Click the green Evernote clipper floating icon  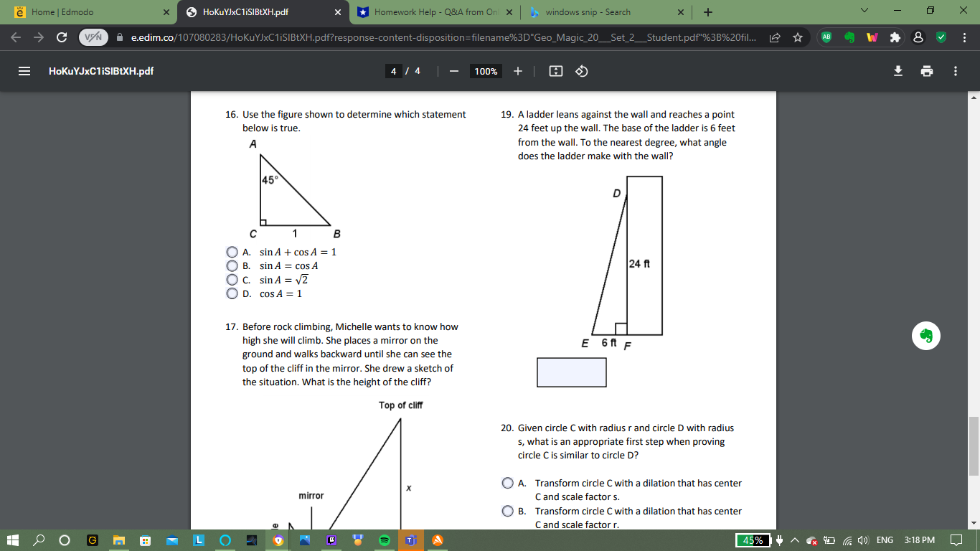[x=926, y=335]
